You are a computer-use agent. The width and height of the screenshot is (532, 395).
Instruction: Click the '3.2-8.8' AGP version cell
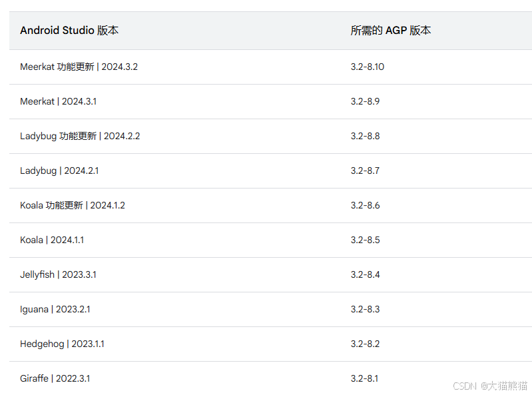tap(365, 136)
